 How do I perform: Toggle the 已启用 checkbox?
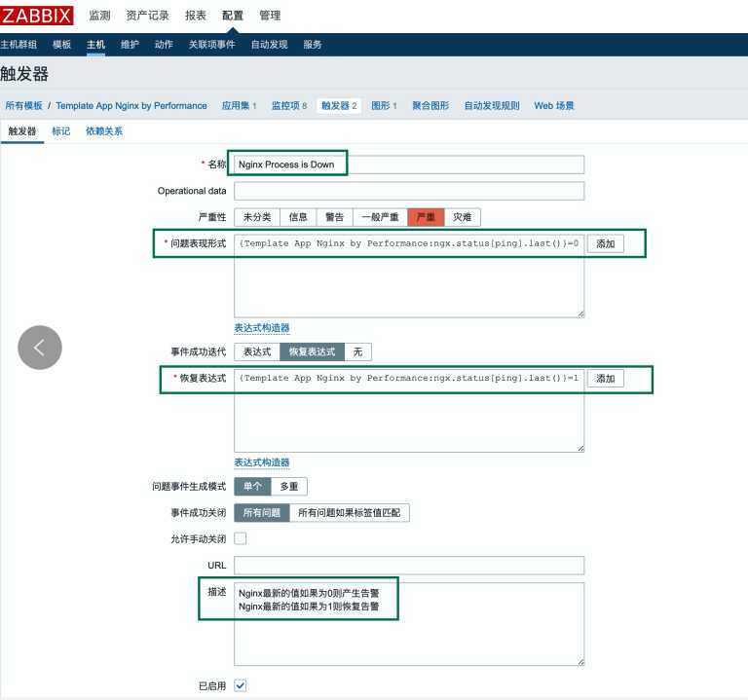[x=241, y=685]
